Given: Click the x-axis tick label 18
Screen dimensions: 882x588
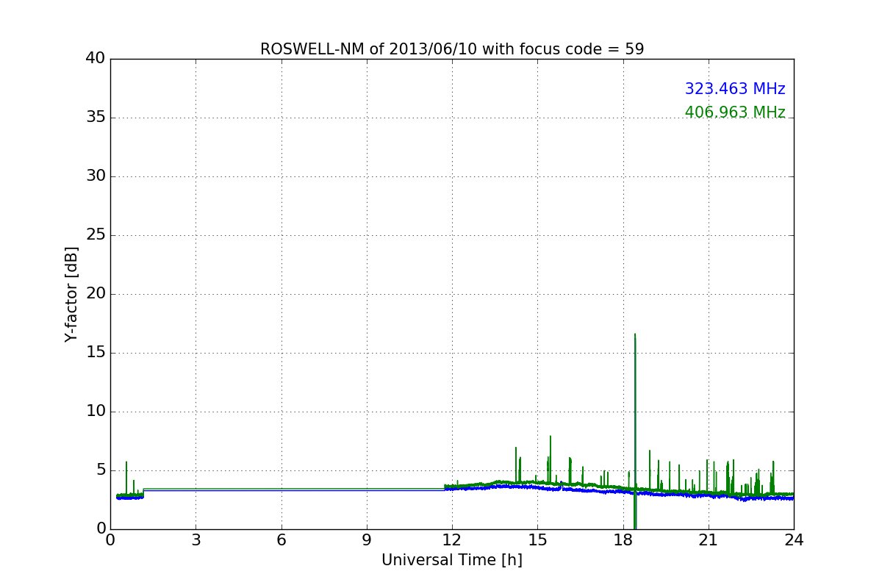Looking at the screenshot, I should tap(623, 540).
